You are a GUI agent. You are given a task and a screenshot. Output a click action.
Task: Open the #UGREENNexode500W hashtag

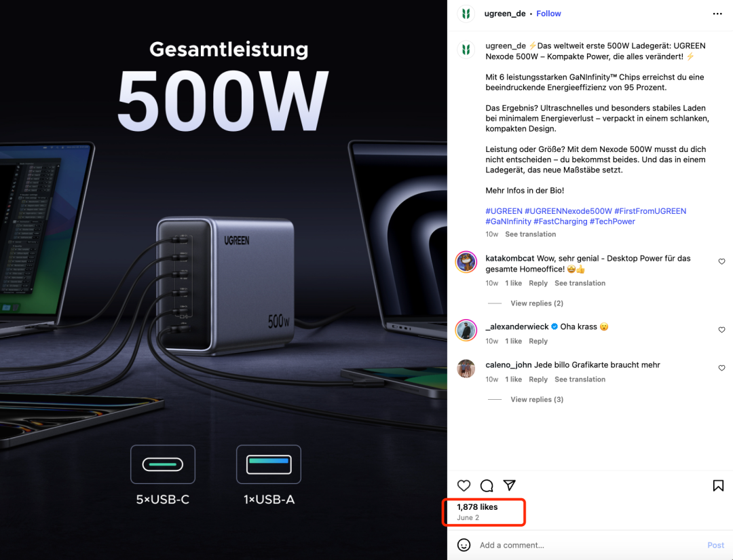[568, 211]
